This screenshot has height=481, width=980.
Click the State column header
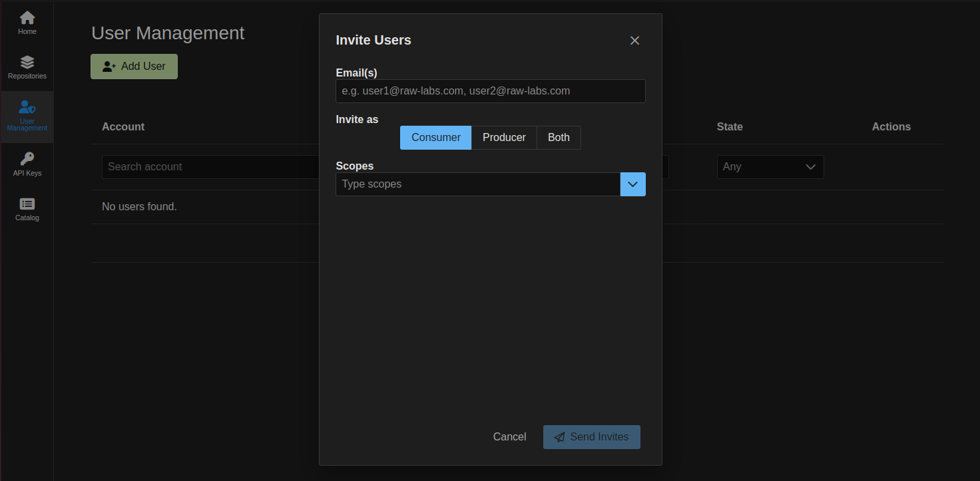pyautogui.click(x=730, y=127)
